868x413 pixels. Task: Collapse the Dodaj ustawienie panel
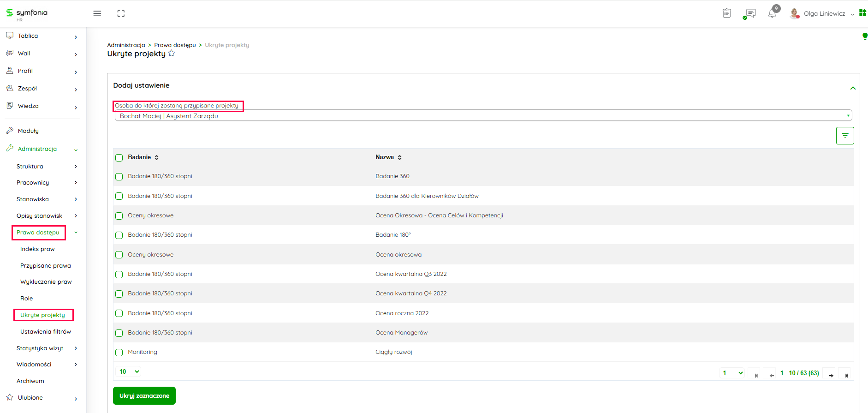click(x=852, y=88)
